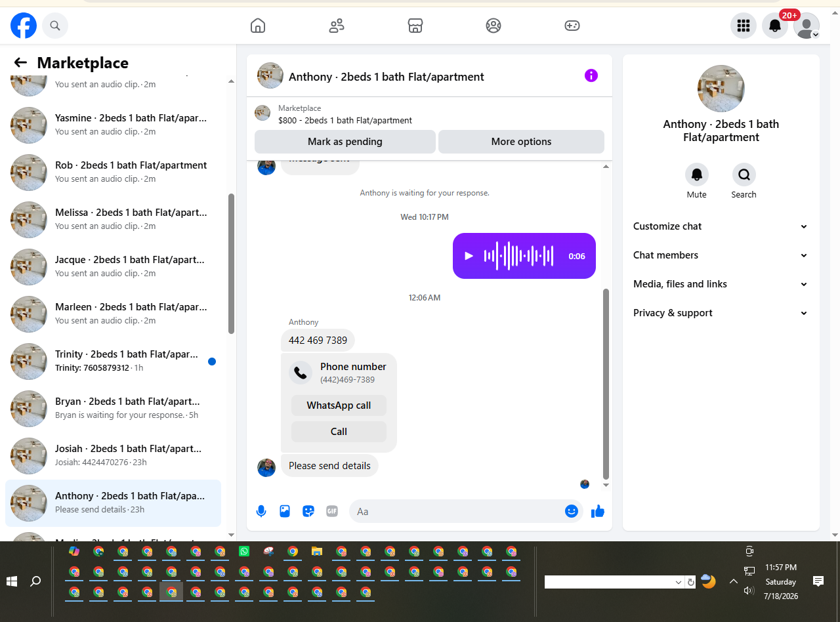Open WhatsApp from the taskbar
This screenshot has height=622, width=840.
[x=244, y=552]
